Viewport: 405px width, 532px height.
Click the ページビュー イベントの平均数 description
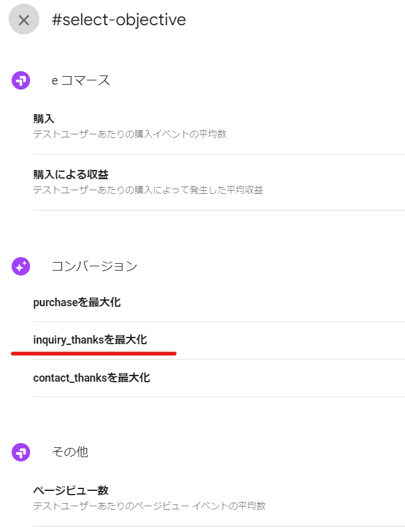149,506
